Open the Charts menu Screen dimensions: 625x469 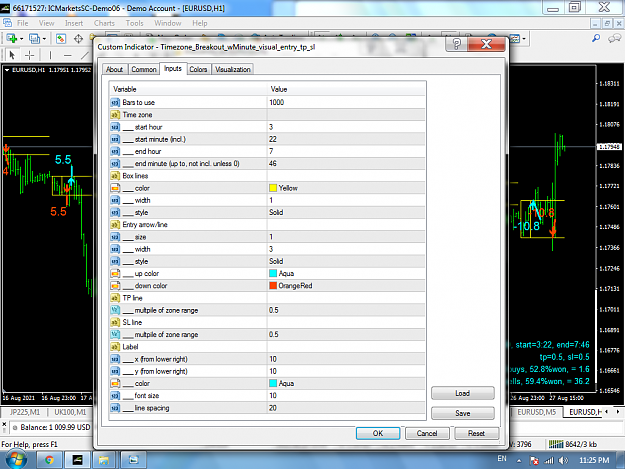[x=104, y=23]
